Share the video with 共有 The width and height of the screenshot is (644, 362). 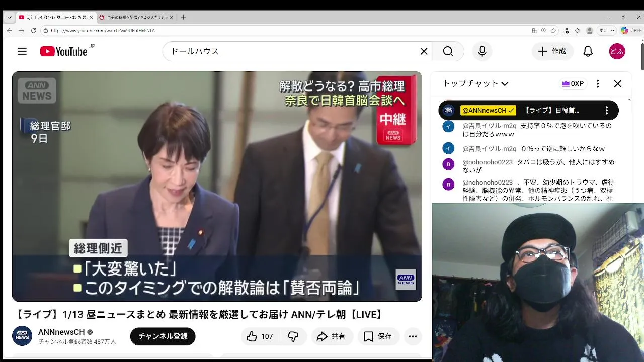pos(332,336)
